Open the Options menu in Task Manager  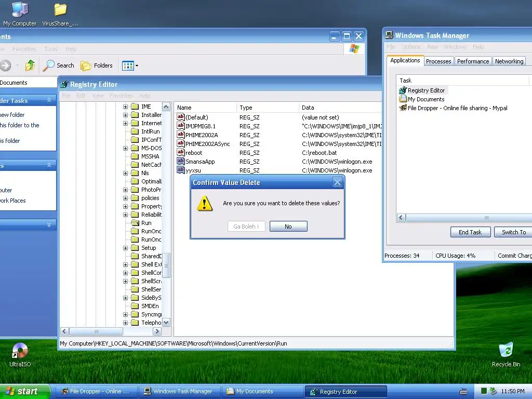(410, 47)
